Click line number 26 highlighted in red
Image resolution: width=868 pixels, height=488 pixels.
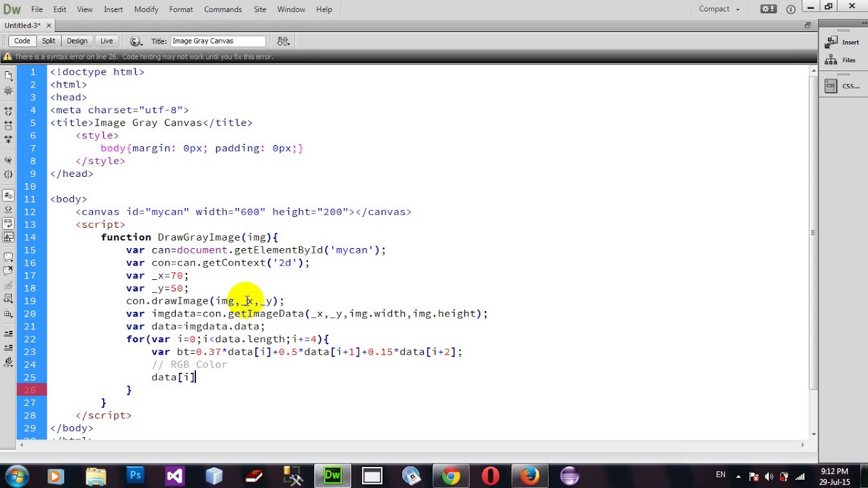point(30,390)
